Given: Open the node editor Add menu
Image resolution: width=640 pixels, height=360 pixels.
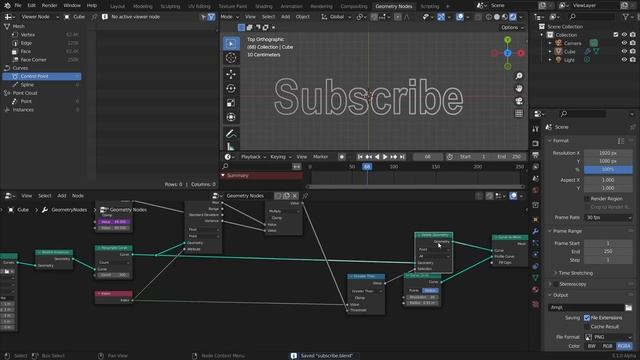Looking at the screenshot, I should [x=62, y=196].
